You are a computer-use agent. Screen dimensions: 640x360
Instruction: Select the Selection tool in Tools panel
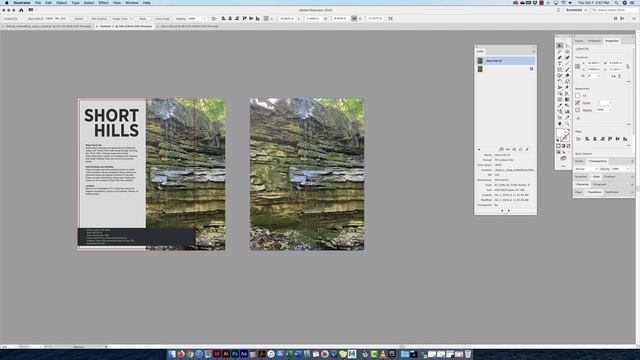tap(560, 46)
